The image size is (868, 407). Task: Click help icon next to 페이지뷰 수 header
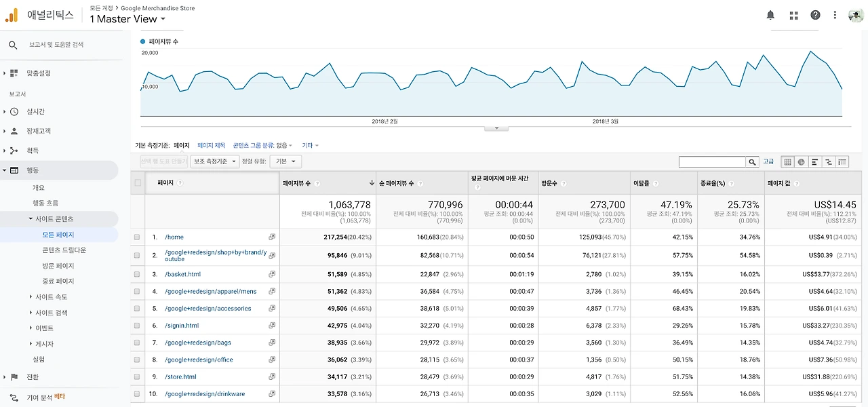[317, 184]
